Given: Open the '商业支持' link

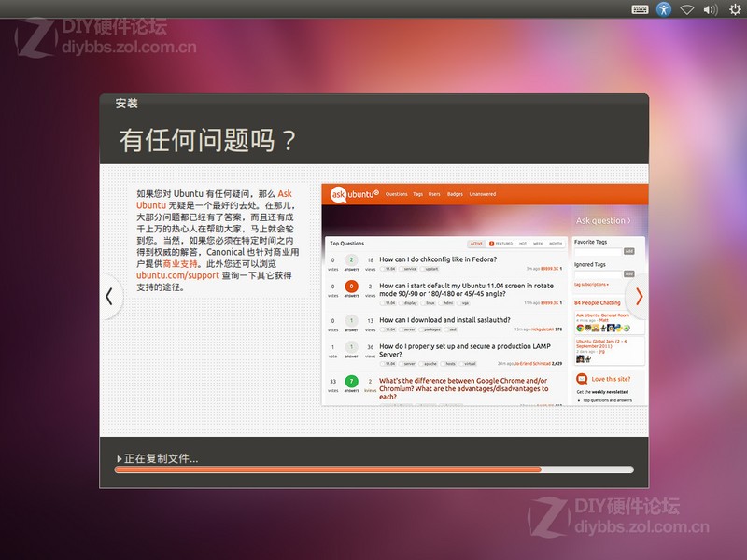Looking at the screenshot, I should [x=180, y=264].
